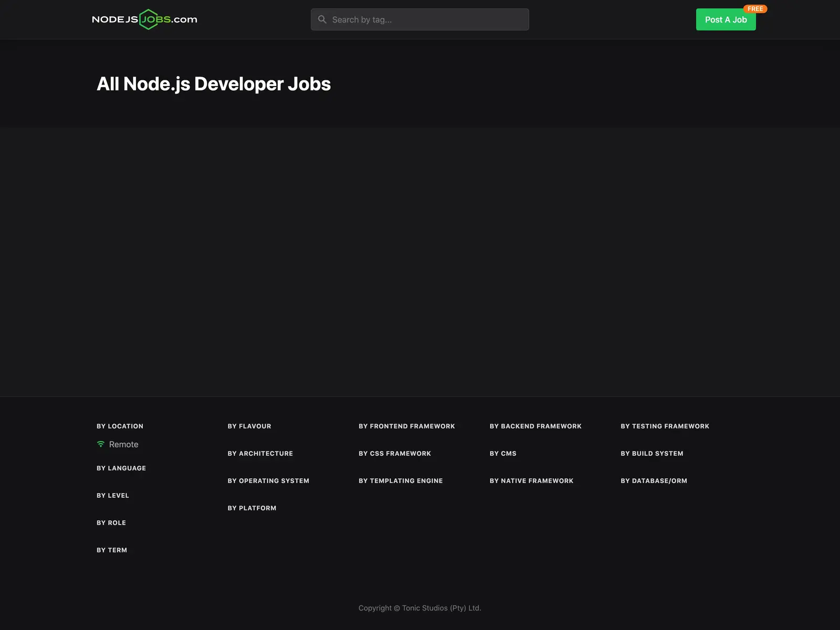Select the BY PLATFORM footer heading
This screenshot has width=840, height=630.
click(x=252, y=508)
